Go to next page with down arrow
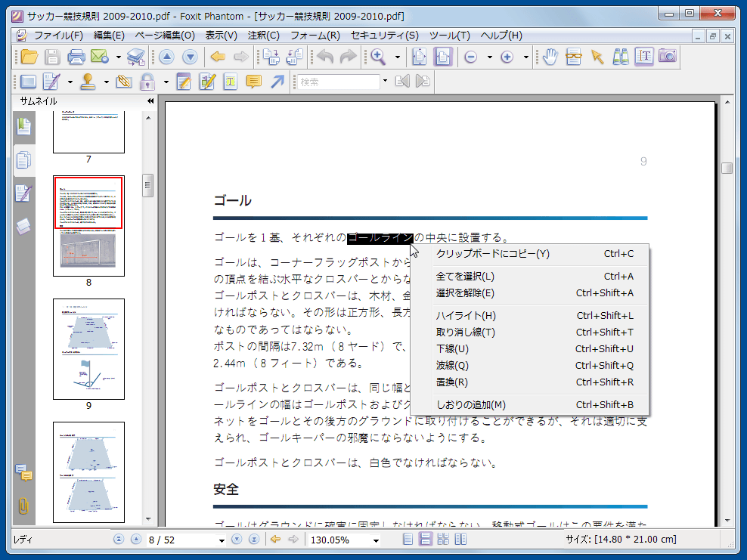 (190, 57)
